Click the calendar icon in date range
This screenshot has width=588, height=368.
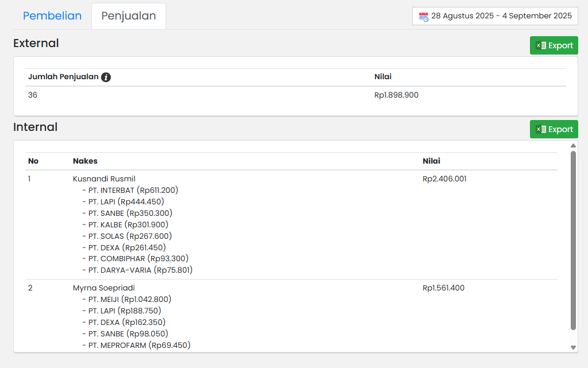(x=424, y=16)
